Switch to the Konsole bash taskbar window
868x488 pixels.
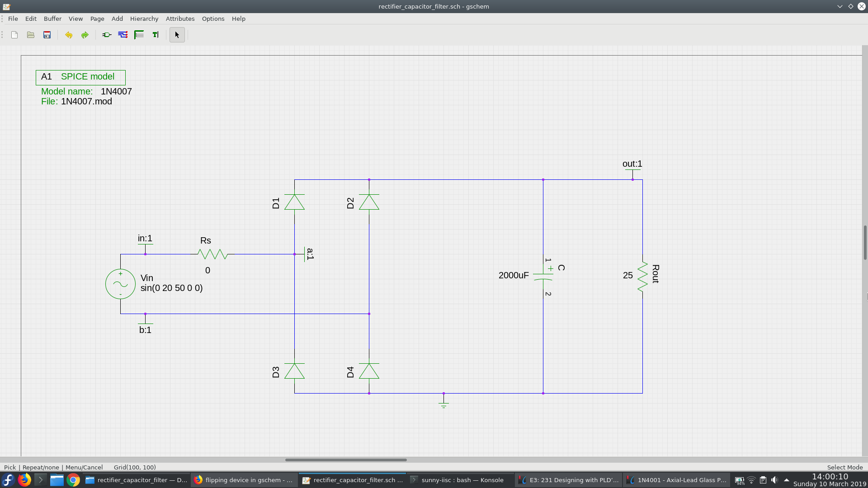click(x=461, y=480)
